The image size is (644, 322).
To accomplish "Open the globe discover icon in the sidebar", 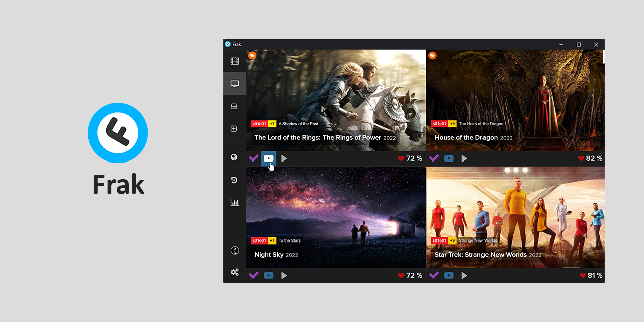I will pyautogui.click(x=234, y=157).
